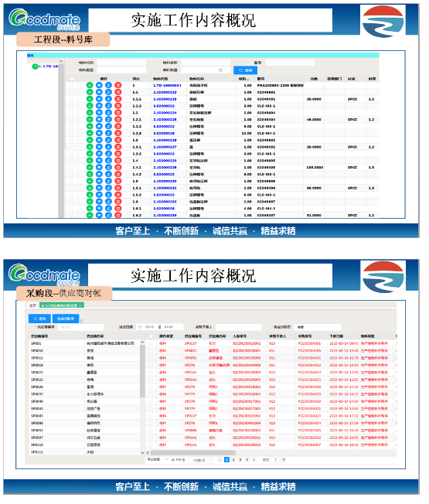Tick checkbox in level 1.1.1 material row
429x504 pixels.
72,99
